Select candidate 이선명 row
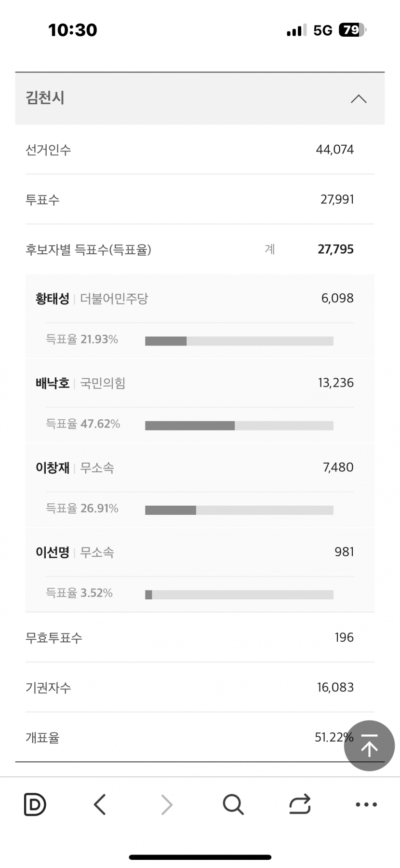Image resolution: width=400 pixels, height=868 pixels. [x=200, y=552]
